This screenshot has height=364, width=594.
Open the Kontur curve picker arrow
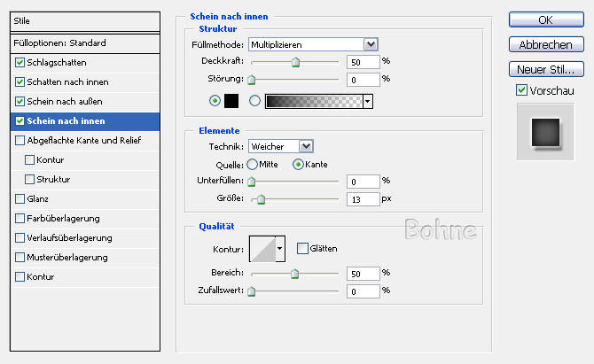pos(280,249)
